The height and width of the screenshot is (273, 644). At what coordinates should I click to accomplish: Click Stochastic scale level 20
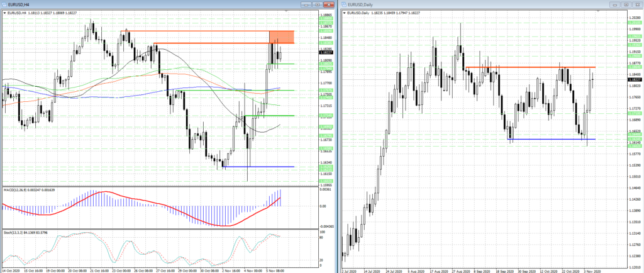(x=321, y=260)
